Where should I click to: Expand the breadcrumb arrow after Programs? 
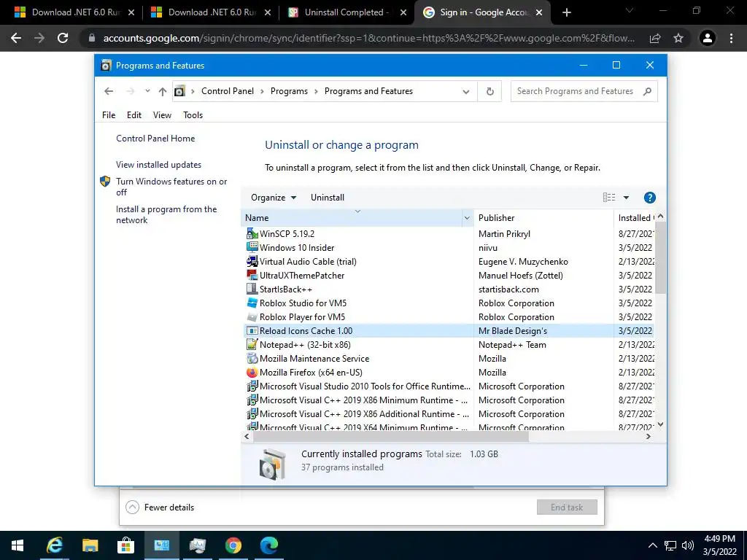316,91
